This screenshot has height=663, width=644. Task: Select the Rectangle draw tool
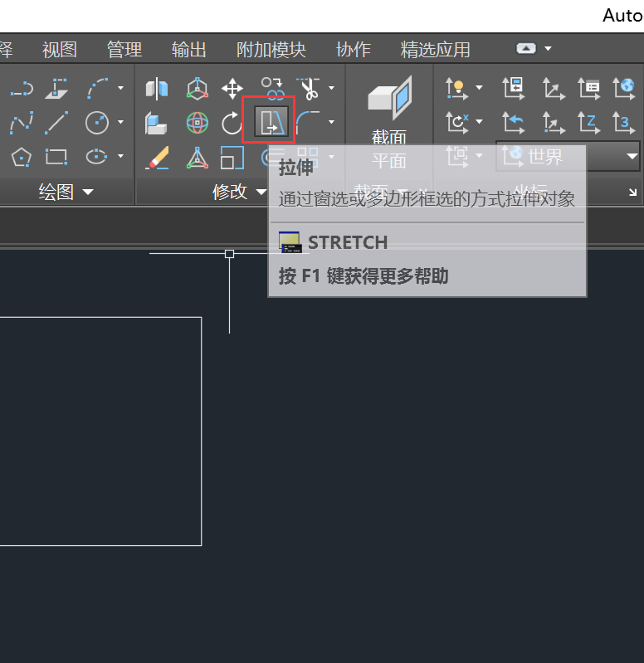tap(56, 157)
